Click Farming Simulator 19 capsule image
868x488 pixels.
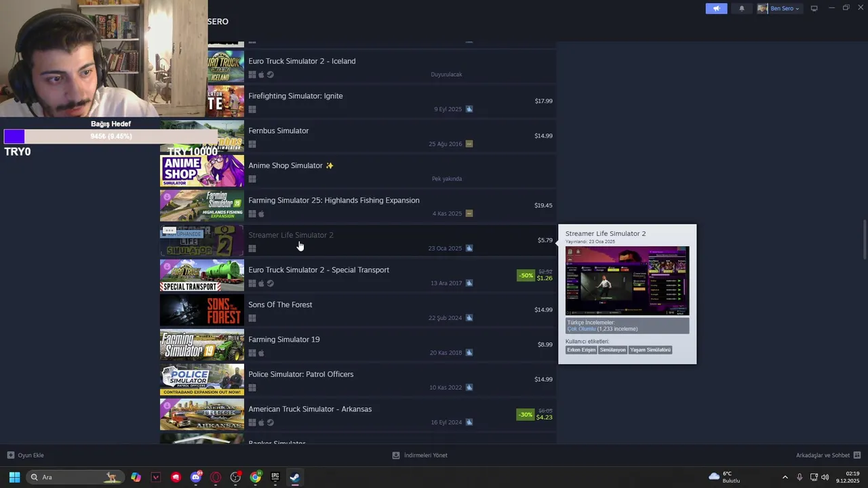click(202, 344)
